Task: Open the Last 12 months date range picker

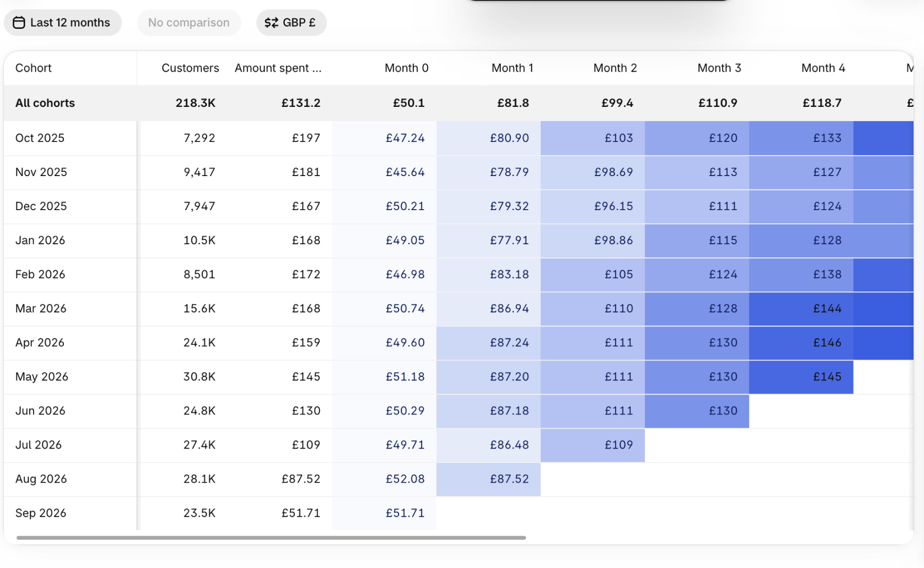Action: tap(62, 23)
